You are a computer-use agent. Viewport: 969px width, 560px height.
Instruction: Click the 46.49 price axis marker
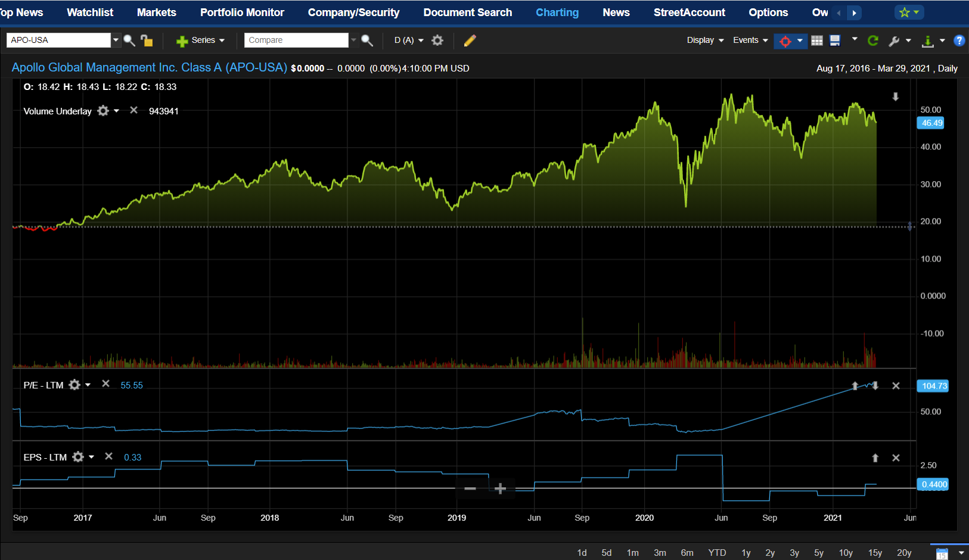[932, 123]
